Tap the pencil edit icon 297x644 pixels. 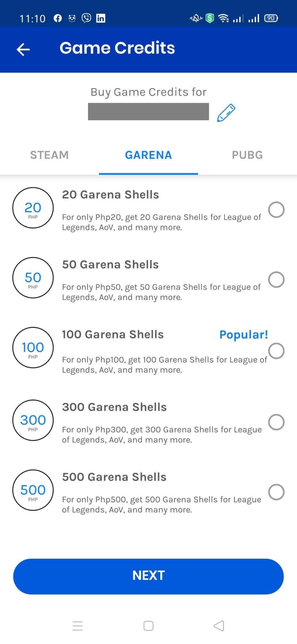[x=226, y=113]
